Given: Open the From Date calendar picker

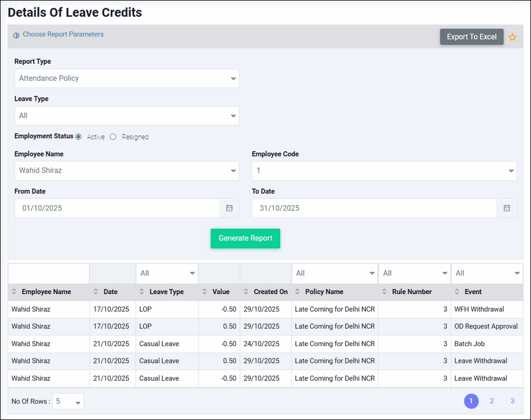Looking at the screenshot, I should 229,208.
